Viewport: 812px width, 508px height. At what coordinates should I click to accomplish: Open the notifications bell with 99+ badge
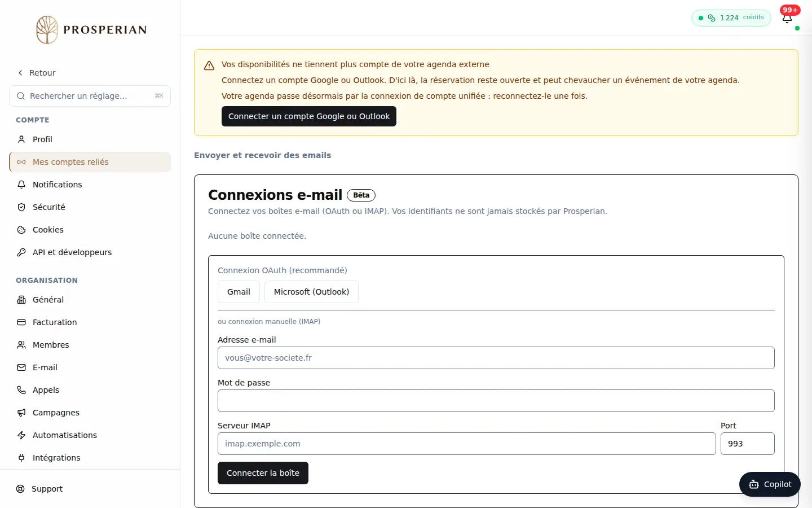pos(787,18)
